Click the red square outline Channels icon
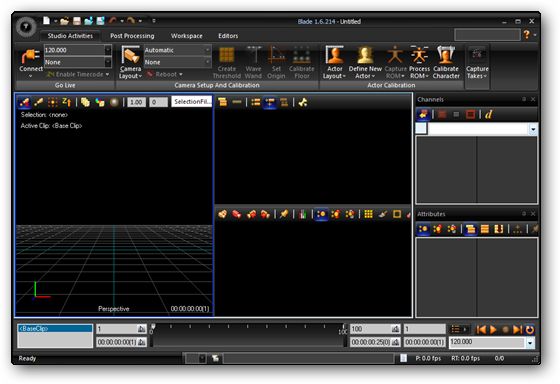 coord(470,114)
